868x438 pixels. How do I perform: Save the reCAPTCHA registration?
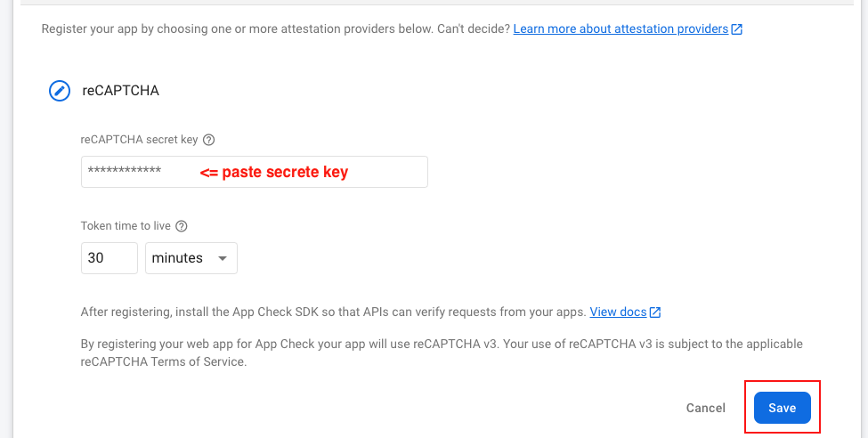click(x=782, y=408)
